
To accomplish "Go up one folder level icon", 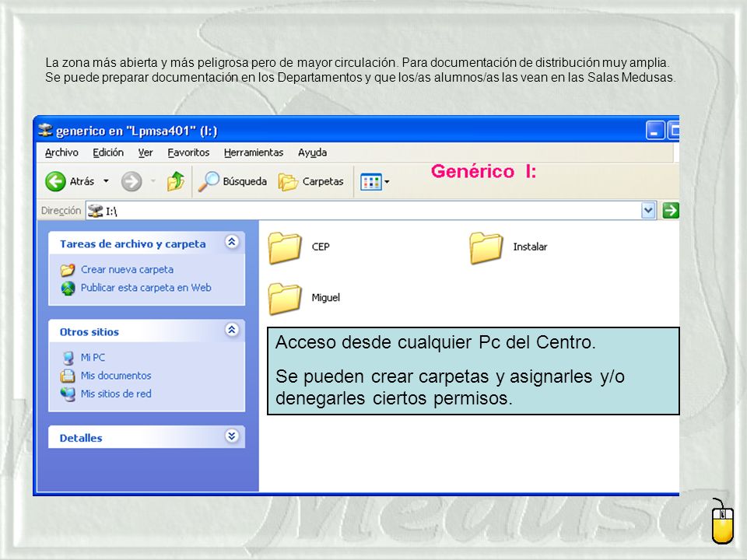I will pos(175,181).
